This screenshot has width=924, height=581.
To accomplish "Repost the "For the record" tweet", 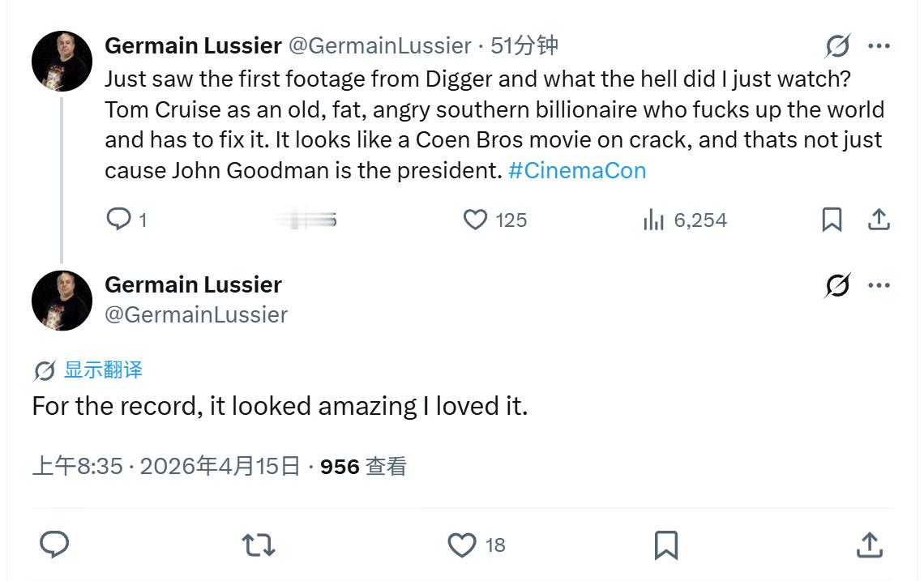I will [x=259, y=545].
